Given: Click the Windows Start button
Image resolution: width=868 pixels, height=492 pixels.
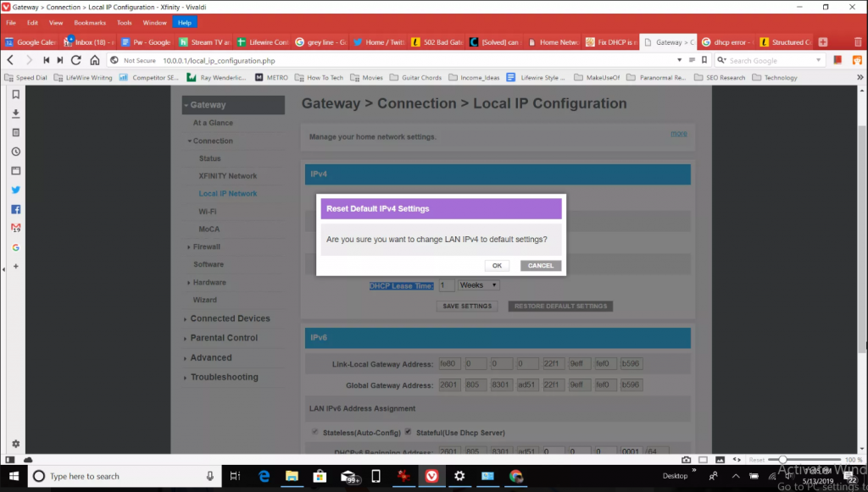Looking at the screenshot, I should click(x=14, y=476).
